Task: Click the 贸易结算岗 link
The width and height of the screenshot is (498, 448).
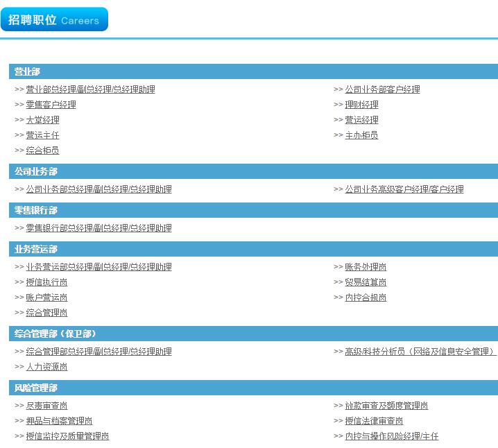Action: coord(366,282)
